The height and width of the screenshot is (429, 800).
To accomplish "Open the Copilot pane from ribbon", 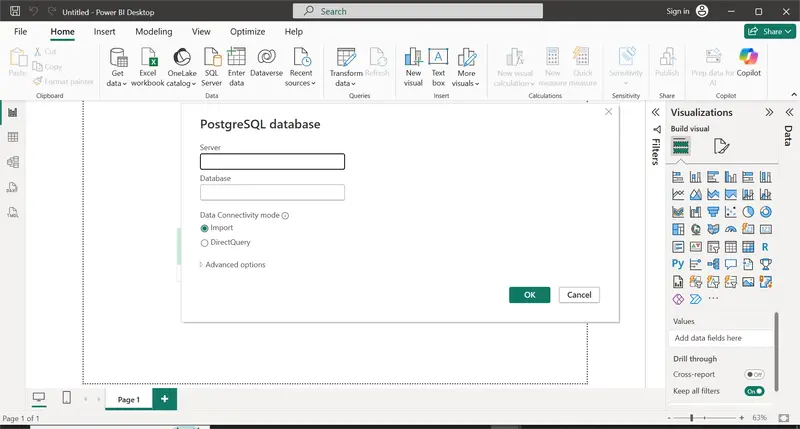I will 748,63.
